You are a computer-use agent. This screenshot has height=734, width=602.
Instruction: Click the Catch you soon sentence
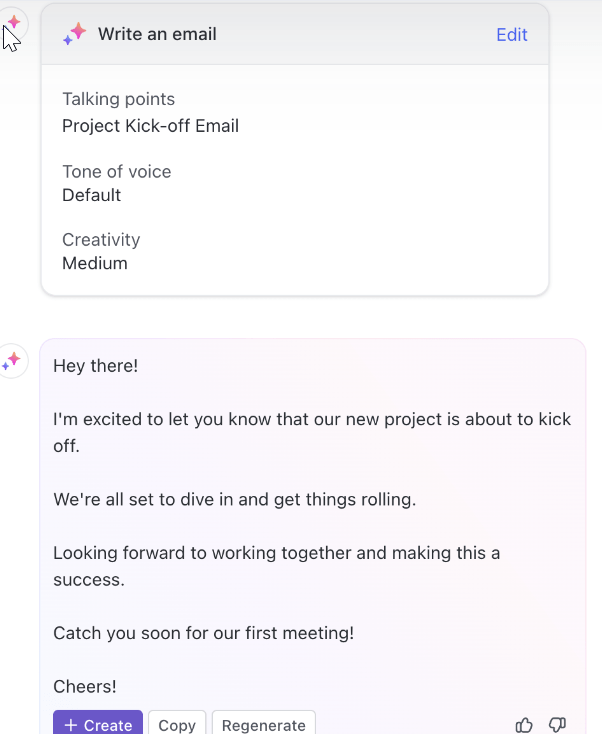[x=204, y=633]
